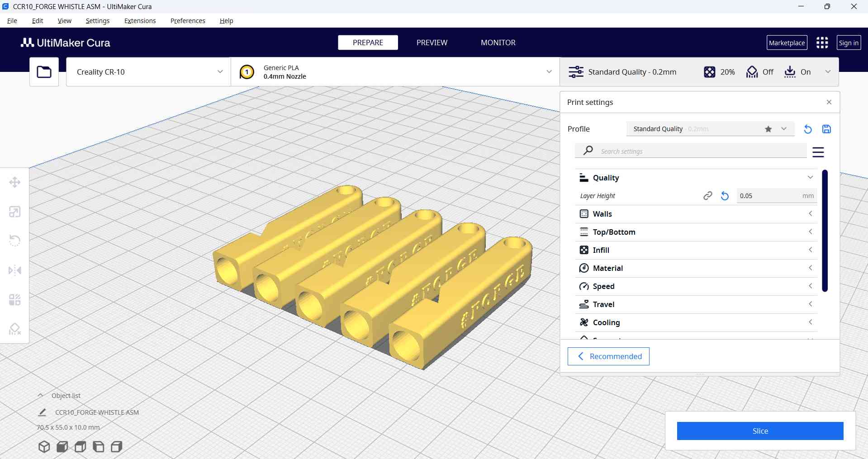
Task: Expand the Travel settings section
Action: 697,304
